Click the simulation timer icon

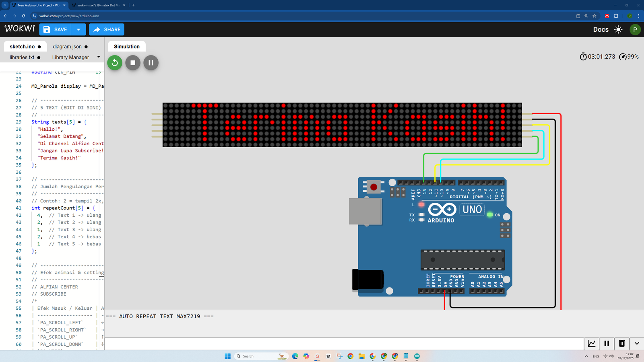583,57
